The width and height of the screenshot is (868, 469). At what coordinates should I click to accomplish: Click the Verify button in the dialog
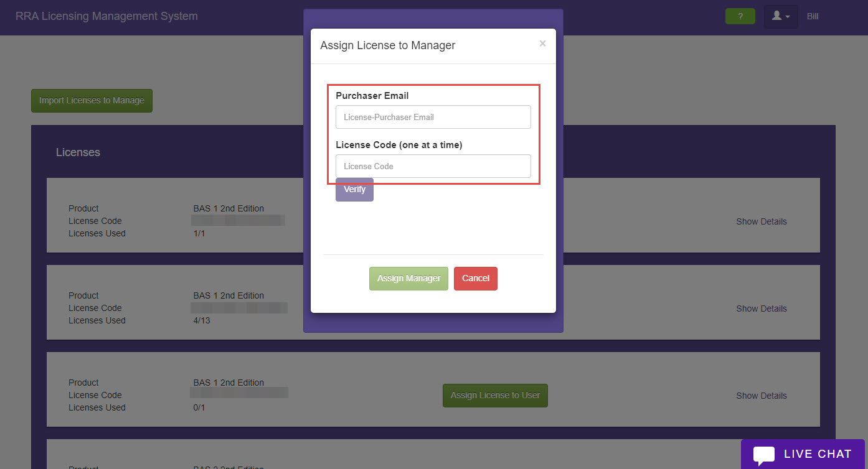pos(354,189)
